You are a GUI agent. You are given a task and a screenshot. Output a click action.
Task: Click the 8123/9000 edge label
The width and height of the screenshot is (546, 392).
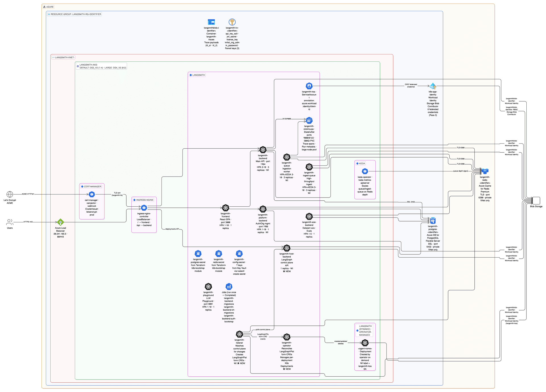coord(287,119)
